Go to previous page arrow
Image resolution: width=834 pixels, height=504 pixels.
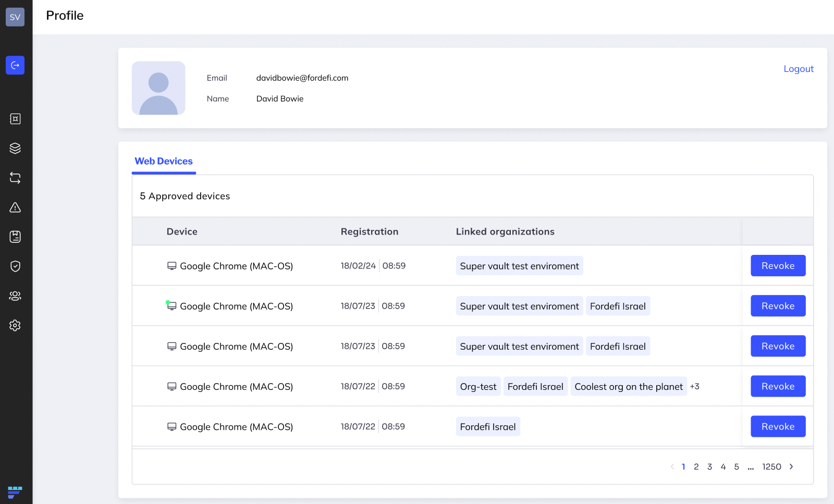click(672, 466)
